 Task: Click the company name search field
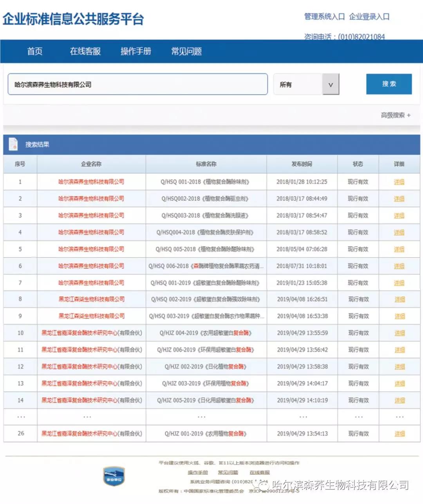click(x=137, y=84)
